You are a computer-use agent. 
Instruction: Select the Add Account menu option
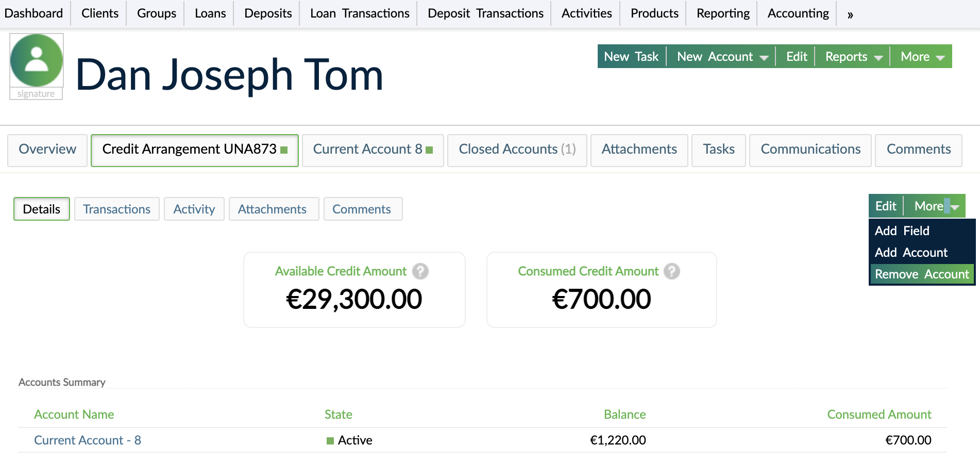click(x=910, y=252)
